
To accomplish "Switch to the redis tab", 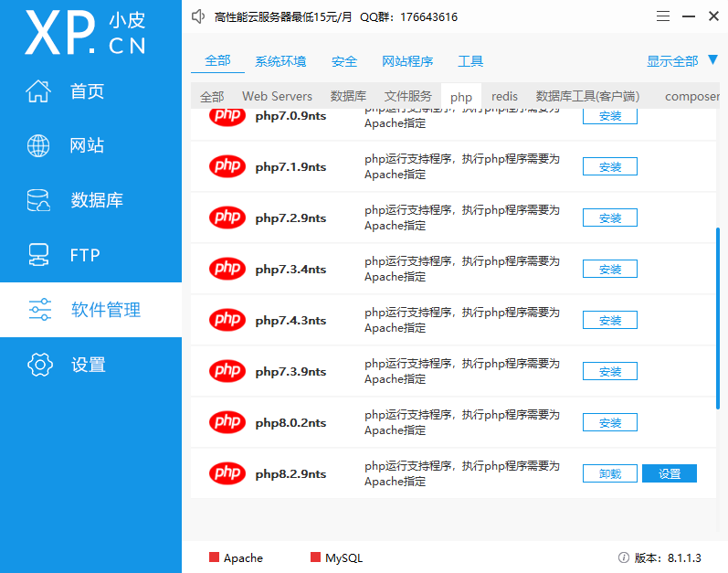I will [x=504, y=96].
